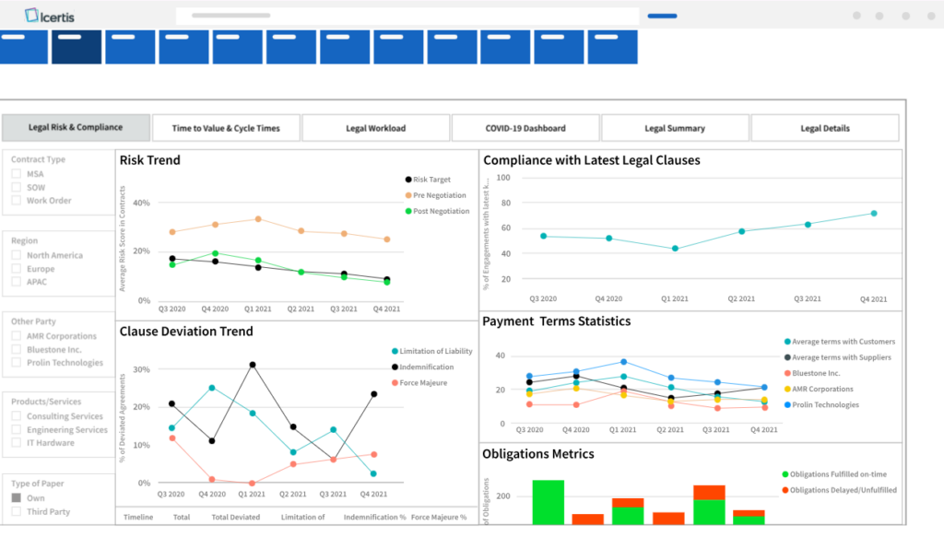This screenshot has height=560, width=944.
Task: Switch to the COVID-19 Dashboard tab
Action: (x=525, y=127)
